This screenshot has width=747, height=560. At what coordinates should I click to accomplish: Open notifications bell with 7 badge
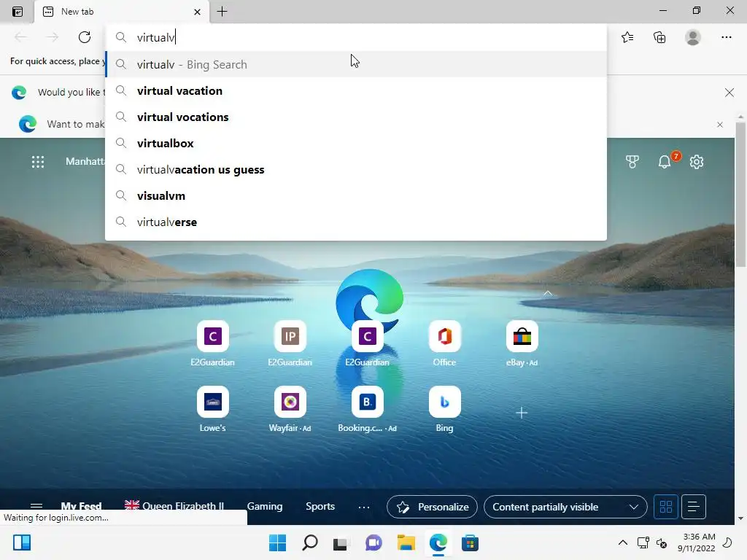[665, 161]
